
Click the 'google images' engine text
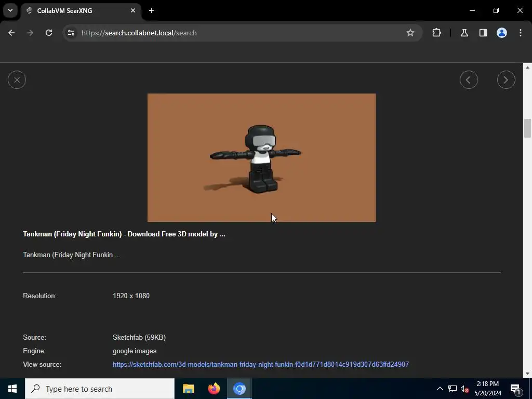pos(135,351)
